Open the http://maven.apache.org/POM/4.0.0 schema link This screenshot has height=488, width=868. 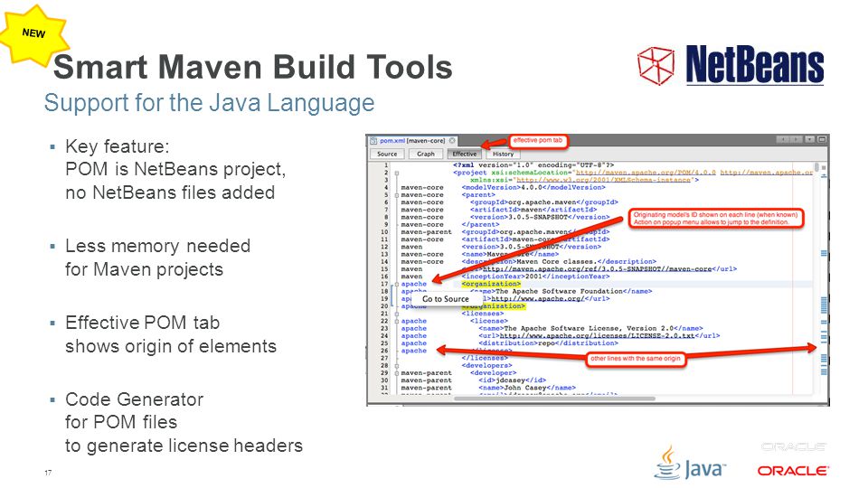click(x=646, y=173)
